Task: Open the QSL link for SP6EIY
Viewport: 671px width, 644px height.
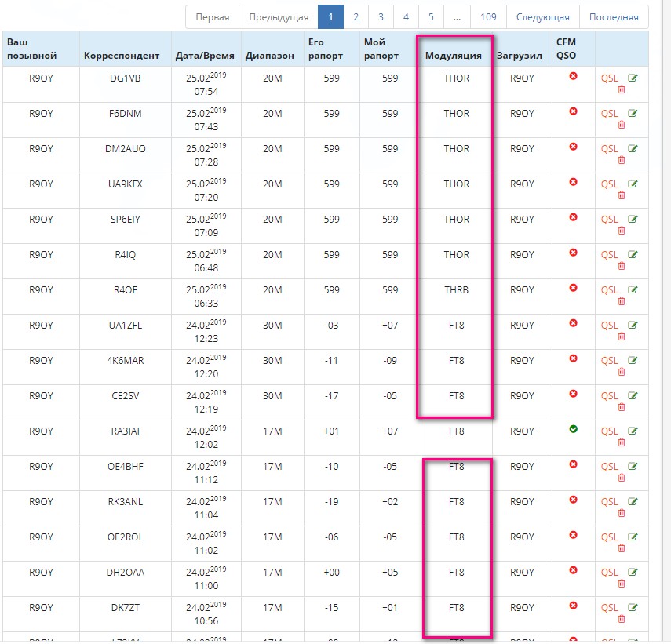Action: click(x=610, y=220)
